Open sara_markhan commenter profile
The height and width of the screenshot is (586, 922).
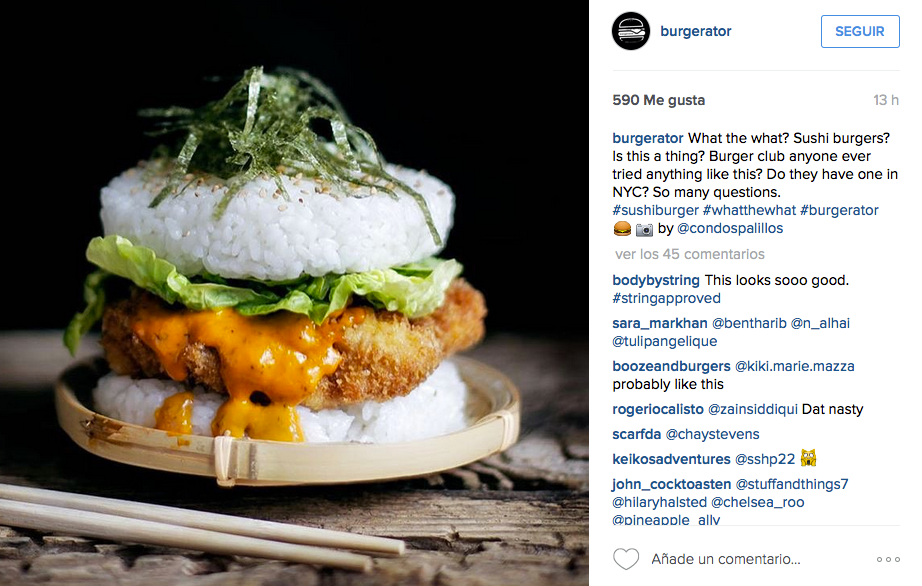click(660, 323)
